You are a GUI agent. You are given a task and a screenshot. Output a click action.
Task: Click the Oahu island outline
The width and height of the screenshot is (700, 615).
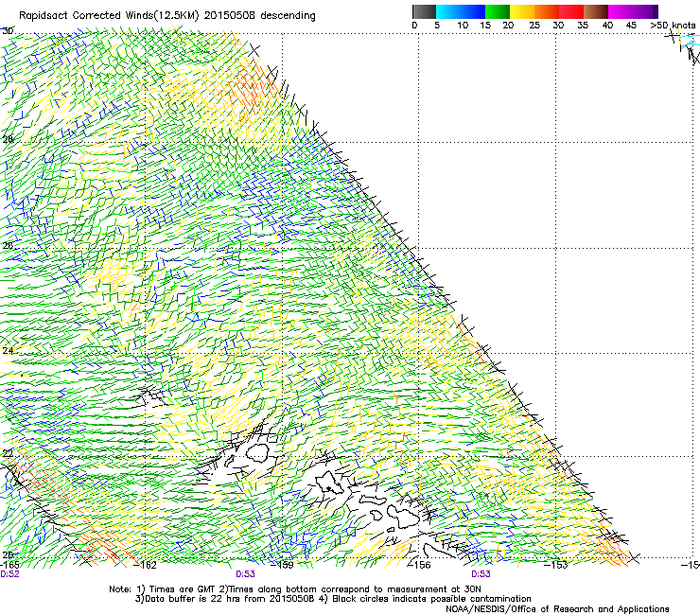click(330, 483)
